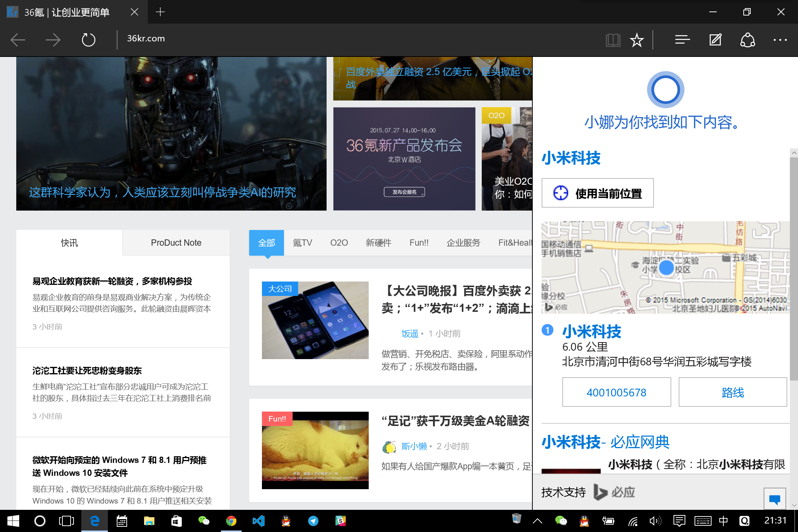Create a Web Note on this page

[715, 40]
